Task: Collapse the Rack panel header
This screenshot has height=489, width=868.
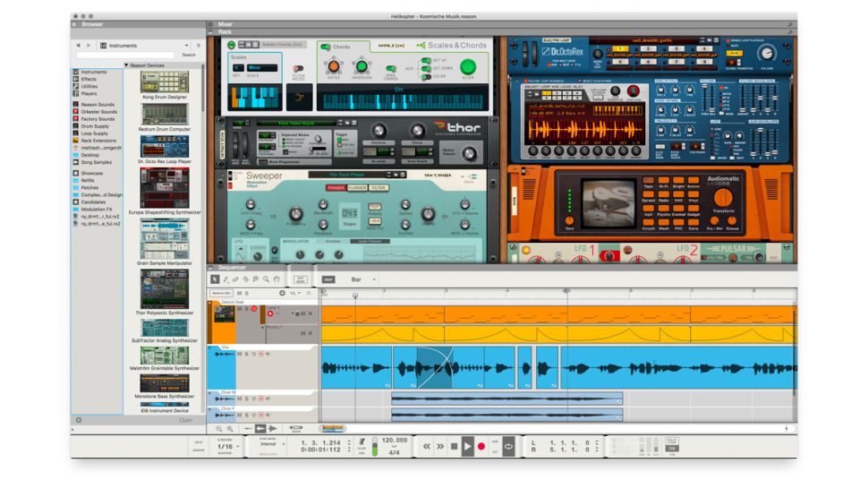Action: pos(210,32)
